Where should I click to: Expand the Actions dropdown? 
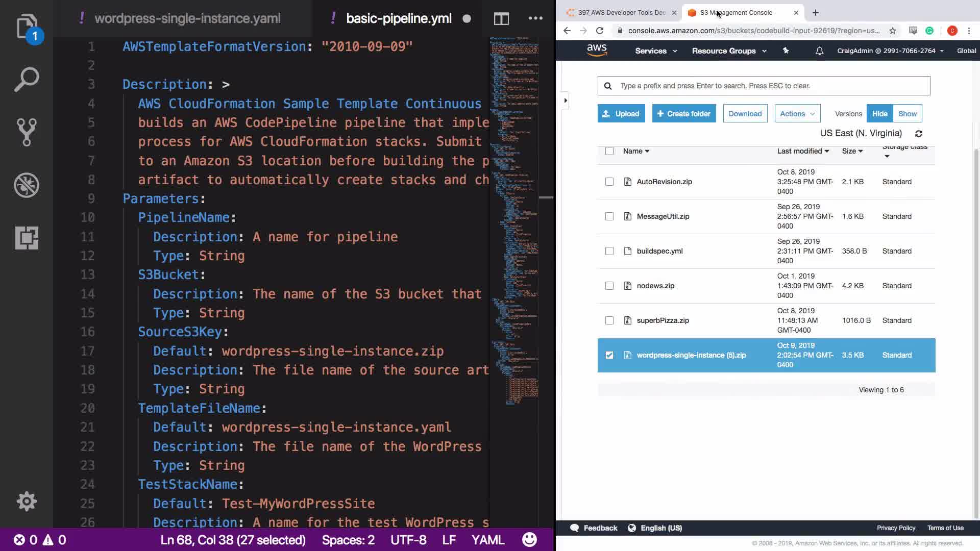(x=797, y=114)
